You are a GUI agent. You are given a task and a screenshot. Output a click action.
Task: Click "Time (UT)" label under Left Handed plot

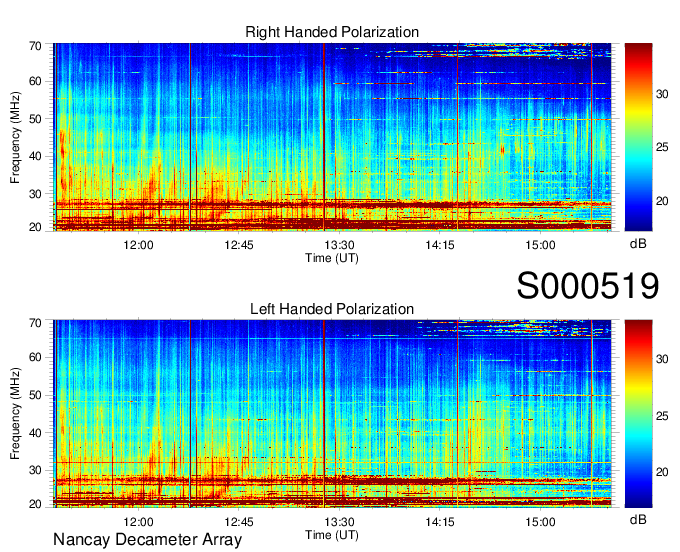pyautogui.click(x=332, y=535)
